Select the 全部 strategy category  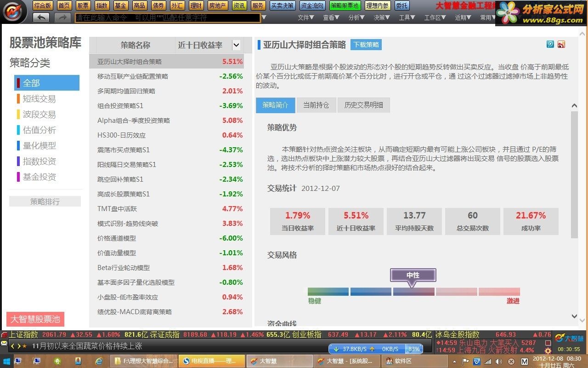[x=47, y=83]
